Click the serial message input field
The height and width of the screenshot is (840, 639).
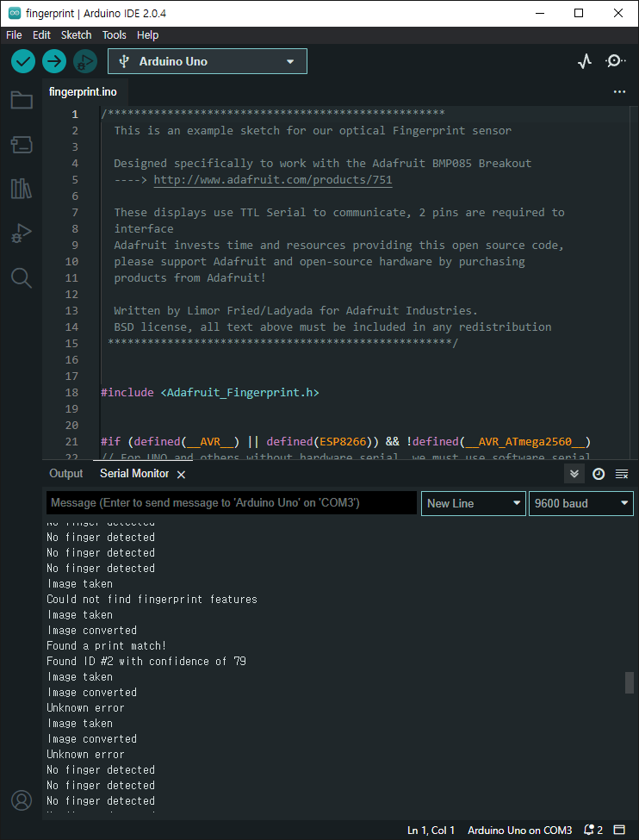pos(232,504)
